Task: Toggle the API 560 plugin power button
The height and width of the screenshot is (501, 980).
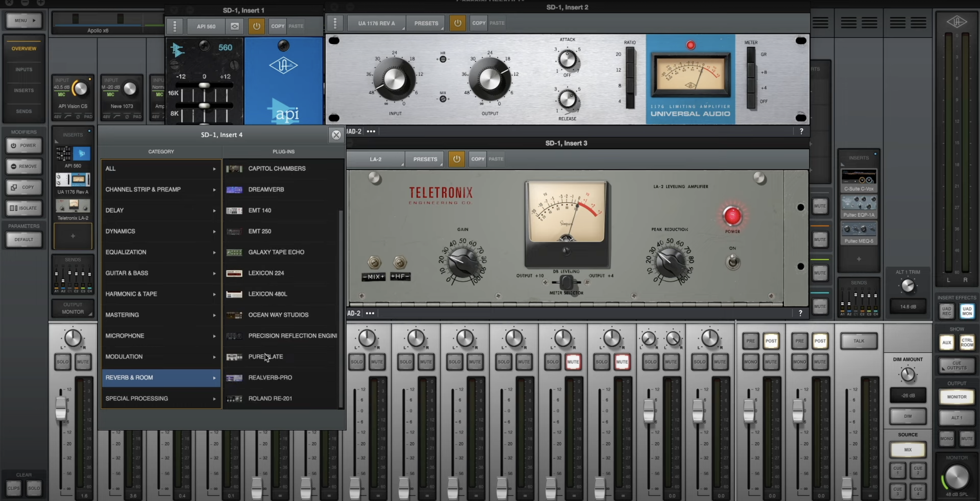Action: point(256,26)
